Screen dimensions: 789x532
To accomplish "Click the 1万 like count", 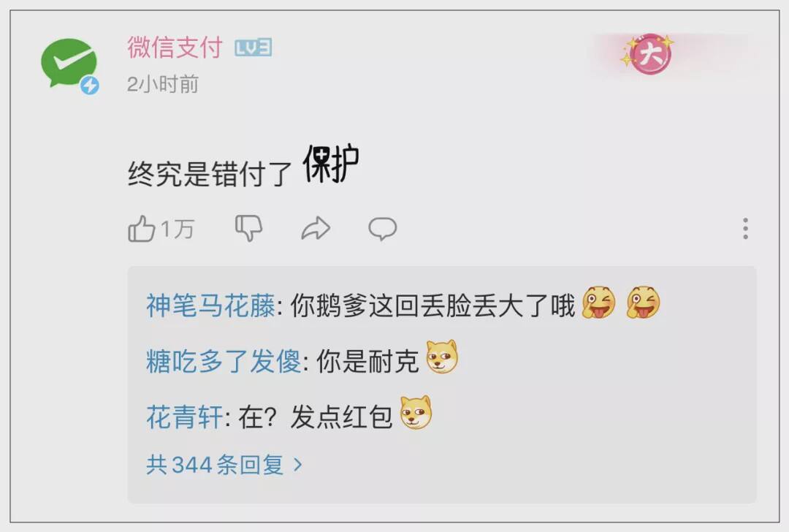I will point(178,229).
